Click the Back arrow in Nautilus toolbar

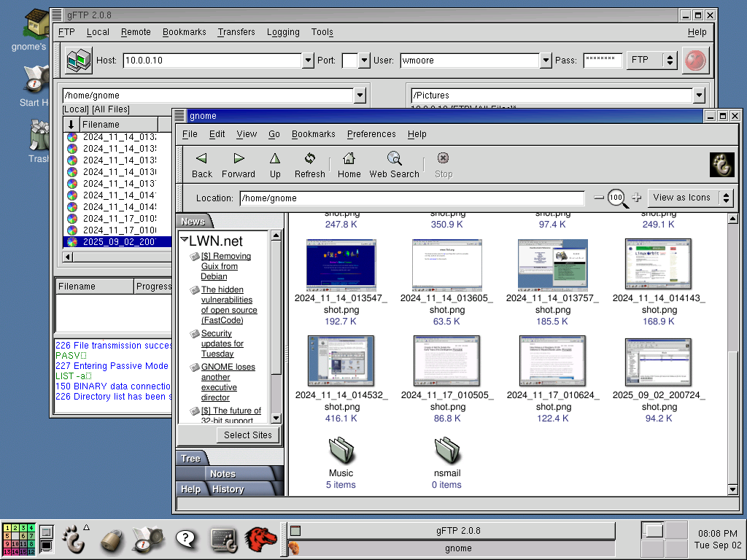coord(202,159)
